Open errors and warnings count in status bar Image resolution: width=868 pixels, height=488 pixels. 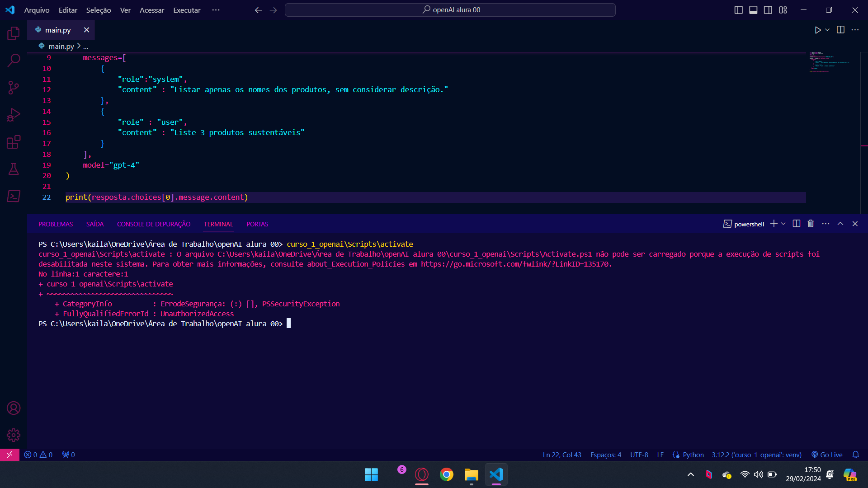tap(38, 455)
